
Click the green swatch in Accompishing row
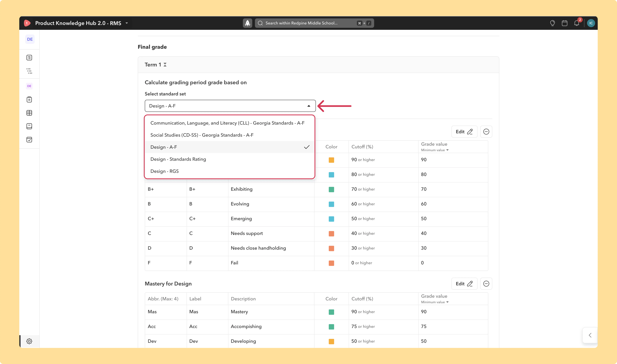[331, 327]
